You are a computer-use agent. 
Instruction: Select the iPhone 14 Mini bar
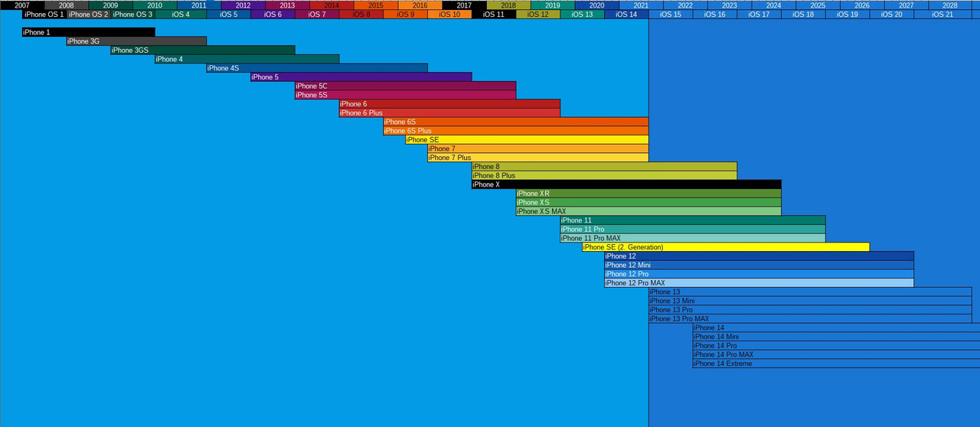pos(836,337)
